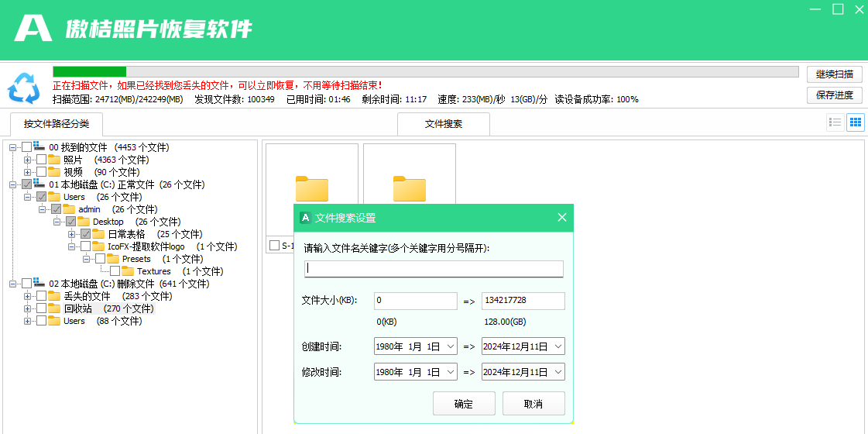The width and height of the screenshot is (868, 434).
Task: Collapse the 02 本地磁盘 删除文件 node
Action: point(12,284)
